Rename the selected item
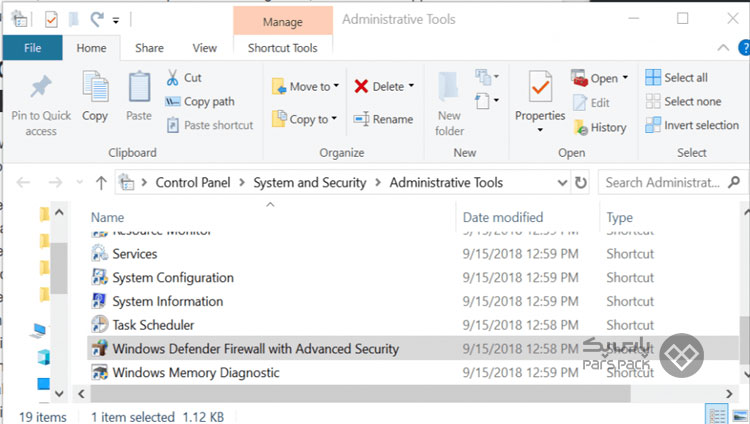Image resolution: width=750 pixels, height=424 pixels. [384, 119]
